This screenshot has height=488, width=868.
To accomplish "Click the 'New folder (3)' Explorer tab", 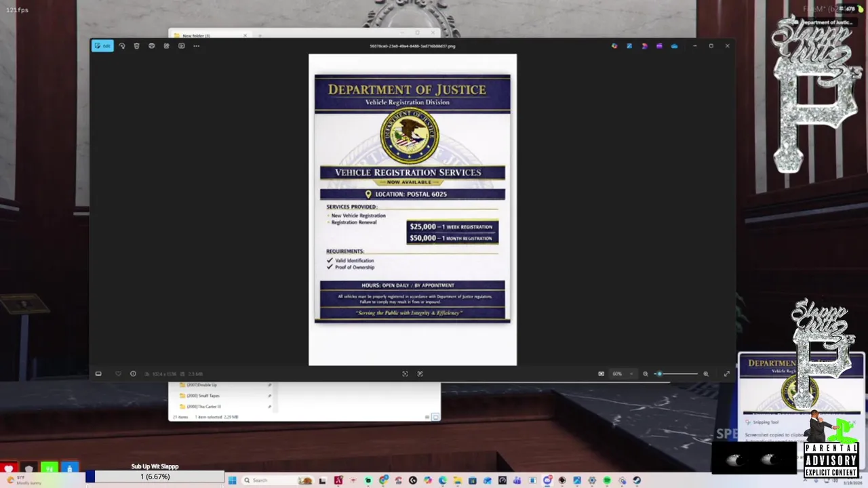I will click(x=210, y=35).
